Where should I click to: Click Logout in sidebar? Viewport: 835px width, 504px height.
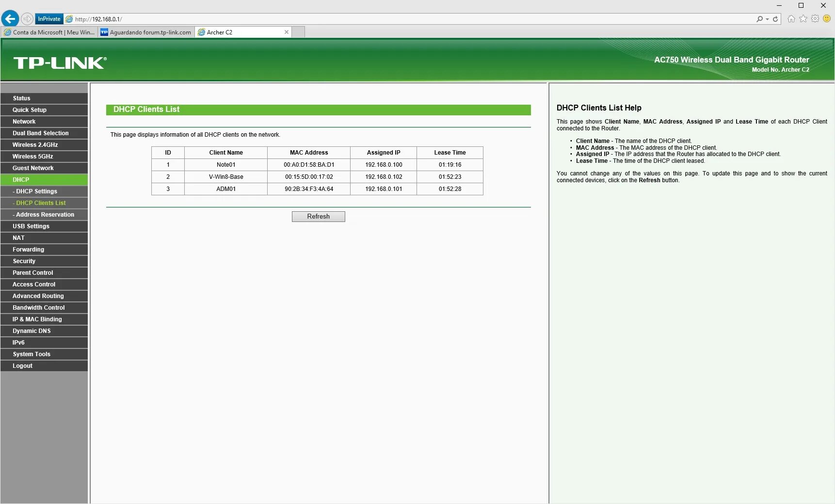point(44,366)
